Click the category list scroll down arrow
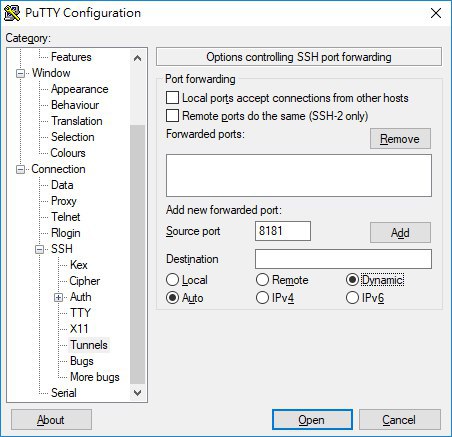Viewport: 452px width, 437px height. click(137, 393)
